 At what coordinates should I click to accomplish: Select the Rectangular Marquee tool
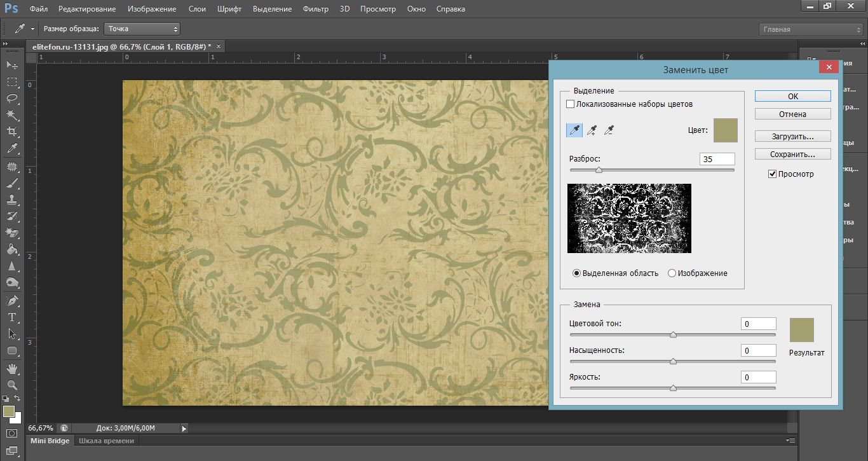(12, 81)
